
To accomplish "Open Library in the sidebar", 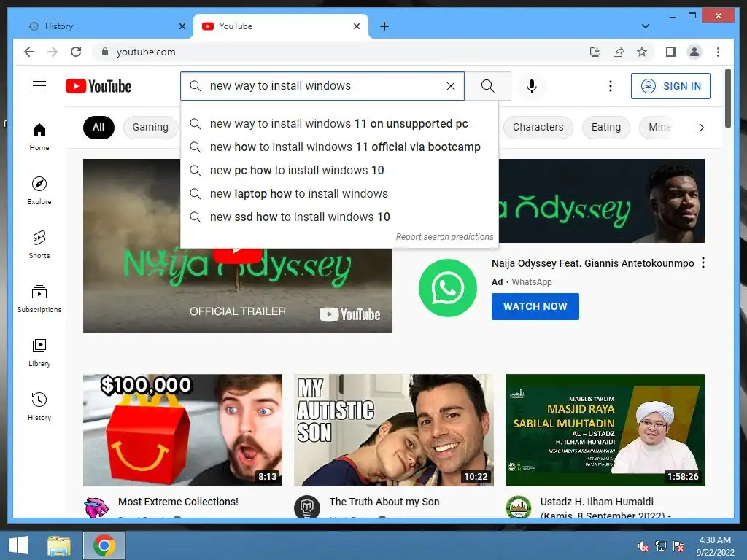I will tap(39, 352).
